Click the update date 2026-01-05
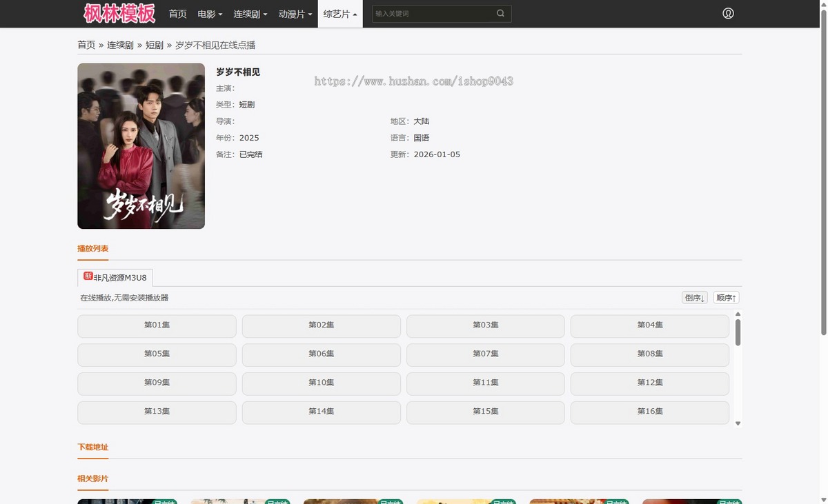Image resolution: width=828 pixels, height=504 pixels. coord(437,154)
